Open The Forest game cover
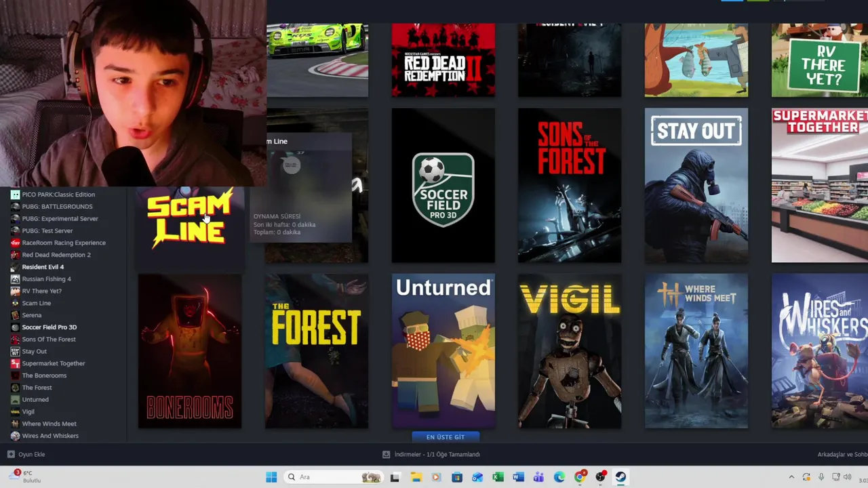The width and height of the screenshot is (868, 488). click(x=317, y=351)
